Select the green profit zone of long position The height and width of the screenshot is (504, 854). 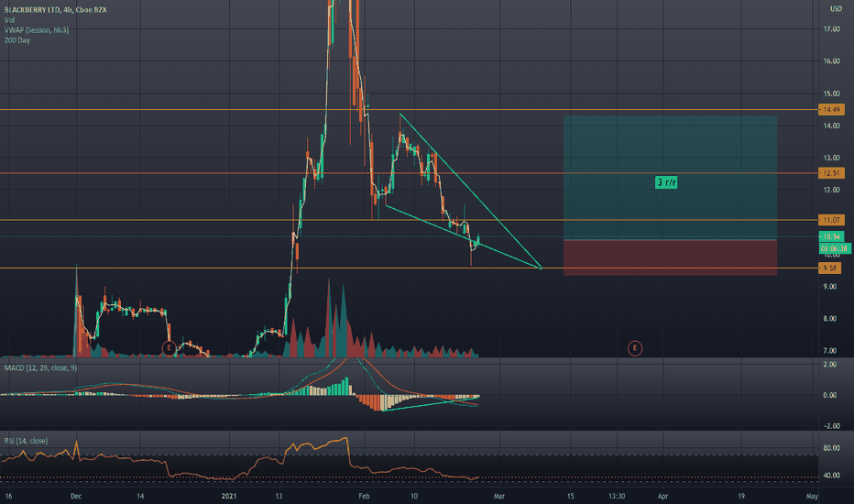[x=670, y=178]
